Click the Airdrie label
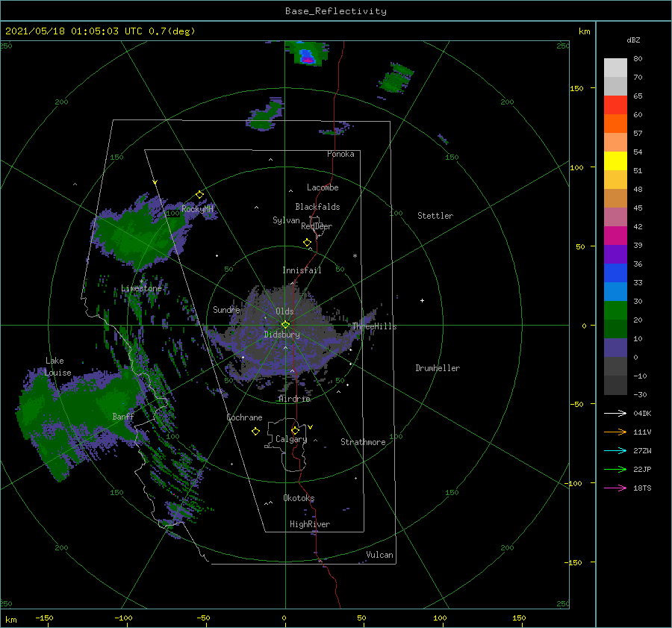 pyautogui.click(x=294, y=399)
